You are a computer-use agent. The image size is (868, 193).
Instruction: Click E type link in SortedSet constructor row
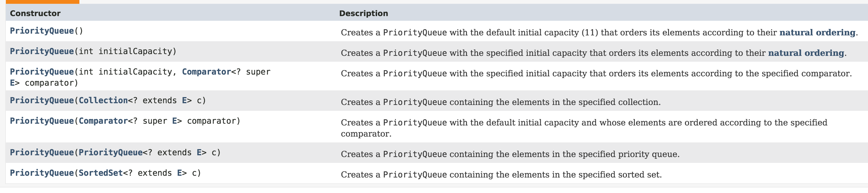point(179,173)
